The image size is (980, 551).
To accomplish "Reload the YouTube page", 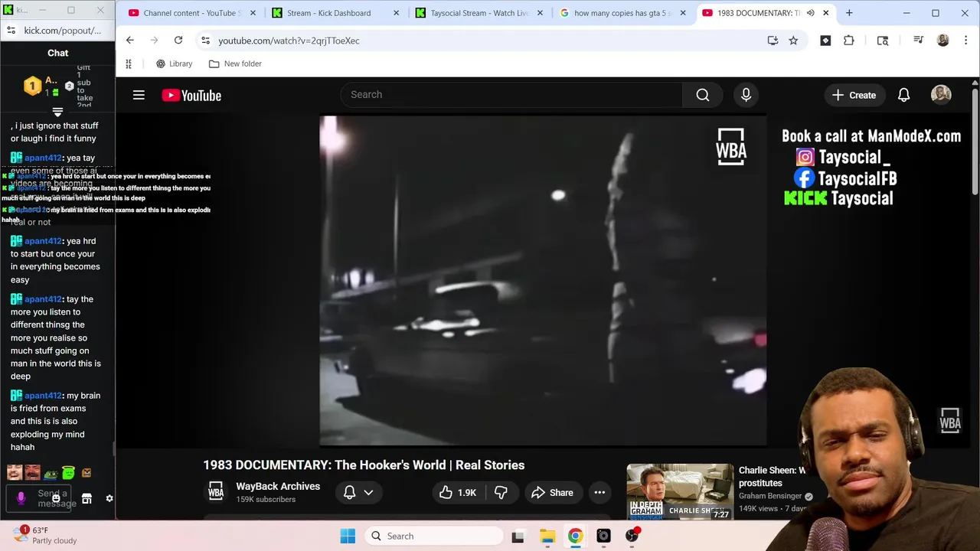I will coord(178,40).
